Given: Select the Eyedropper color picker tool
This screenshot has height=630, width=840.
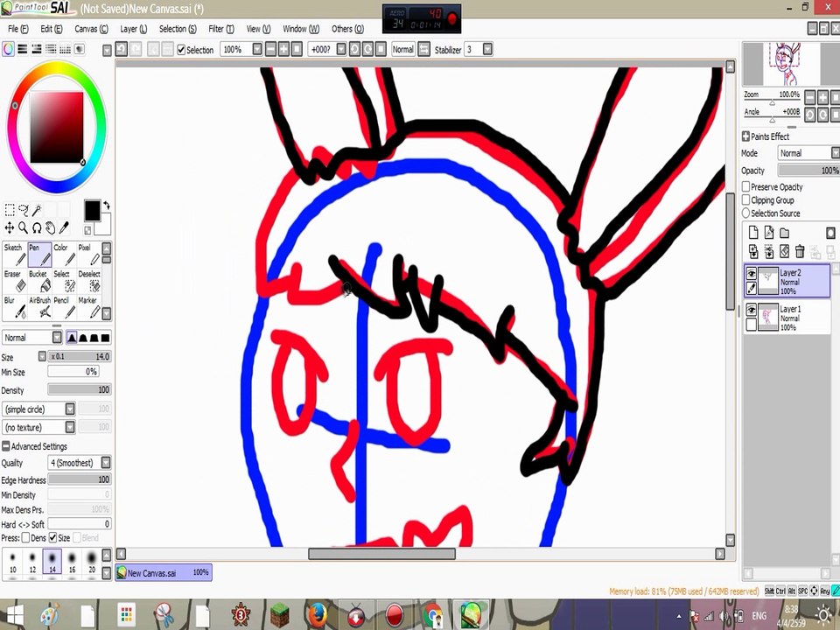Looking at the screenshot, I should [x=64, y=228].
